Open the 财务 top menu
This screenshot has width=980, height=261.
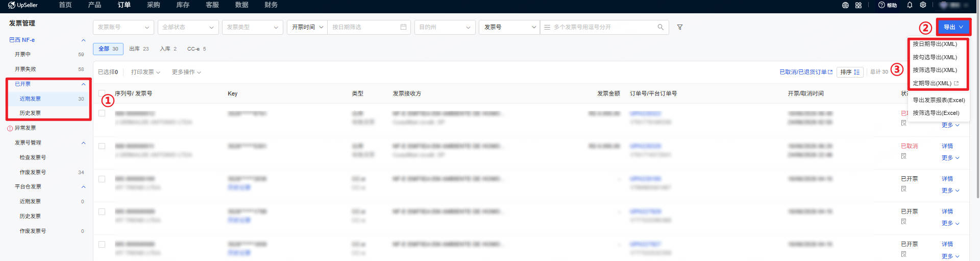[271, 5]
